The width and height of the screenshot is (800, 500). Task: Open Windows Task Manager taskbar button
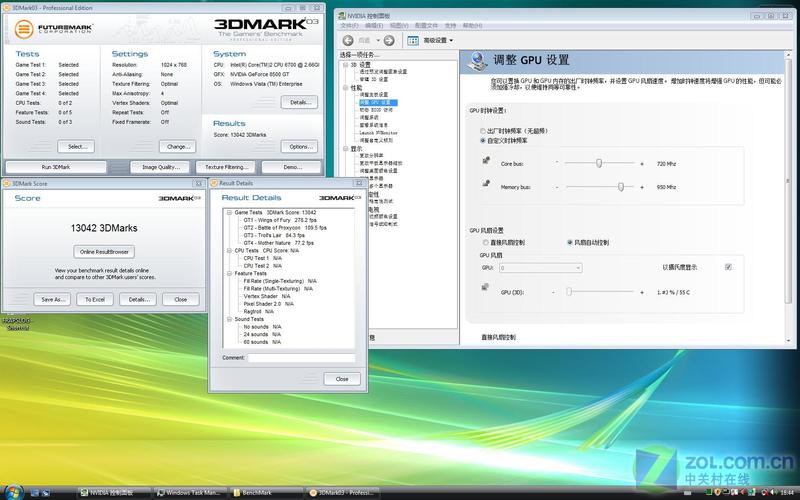click(x=189, y=493)
